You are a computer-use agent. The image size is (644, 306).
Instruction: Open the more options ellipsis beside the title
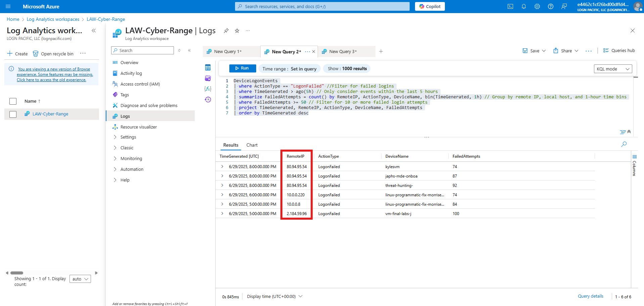[248, 31]
